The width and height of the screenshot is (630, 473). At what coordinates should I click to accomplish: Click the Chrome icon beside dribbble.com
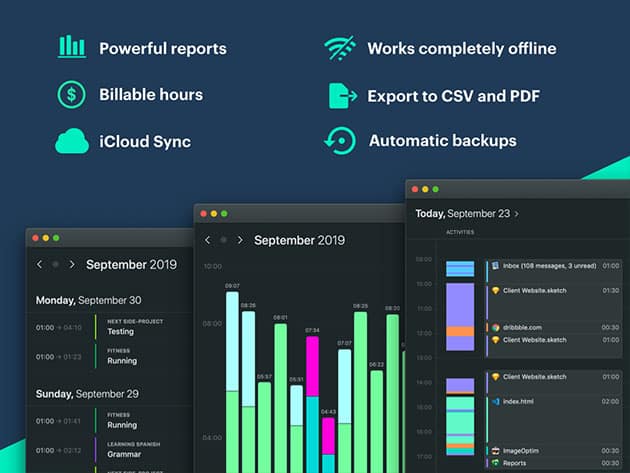click(494, 327)
